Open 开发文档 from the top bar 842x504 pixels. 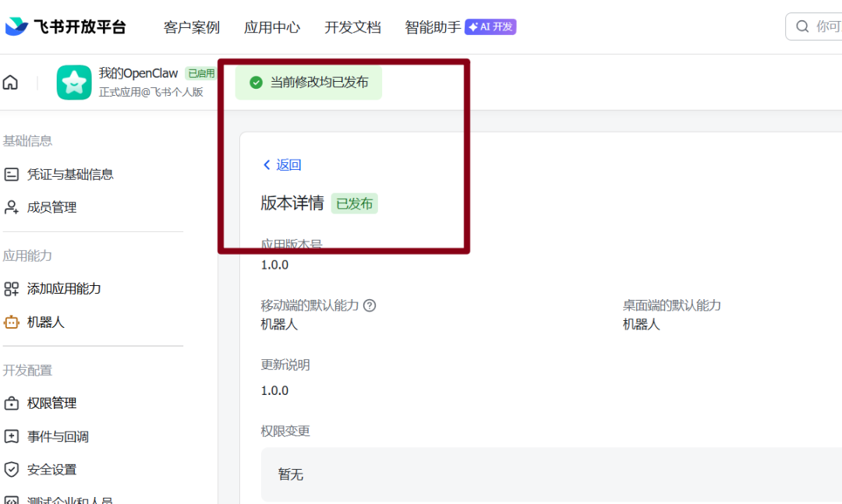352,27
